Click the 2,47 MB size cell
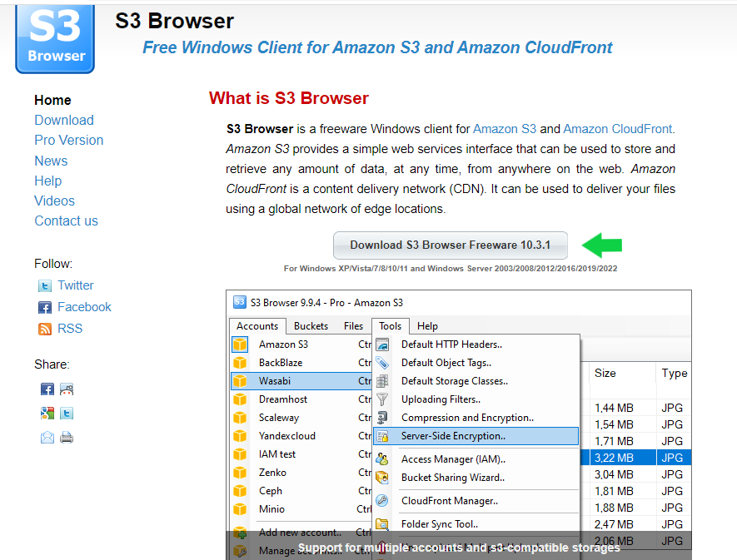 [x=614, y=524]
